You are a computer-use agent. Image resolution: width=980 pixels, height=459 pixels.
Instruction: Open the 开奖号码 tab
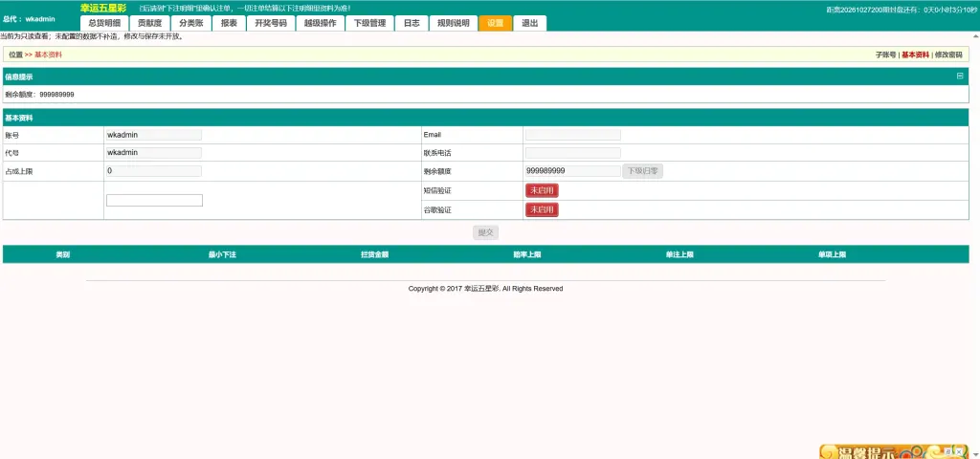tap(271, 23)
